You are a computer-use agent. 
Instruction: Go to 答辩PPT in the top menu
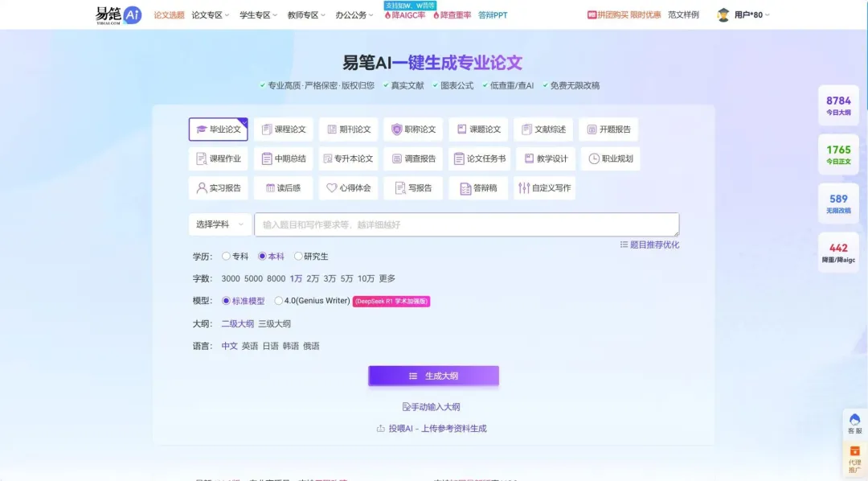pyautogui.click(x=493, y=15)
